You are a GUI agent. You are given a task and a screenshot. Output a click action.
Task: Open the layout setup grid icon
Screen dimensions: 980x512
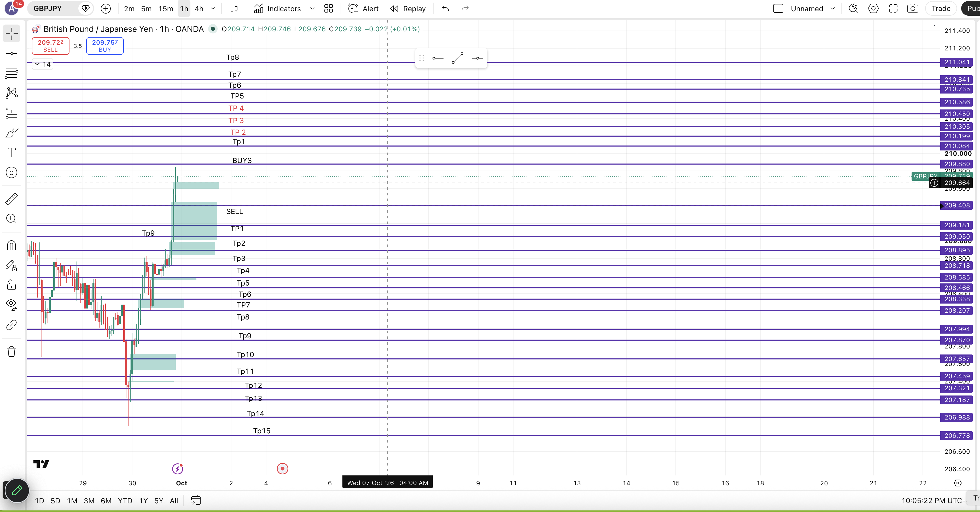click(328, 8)
